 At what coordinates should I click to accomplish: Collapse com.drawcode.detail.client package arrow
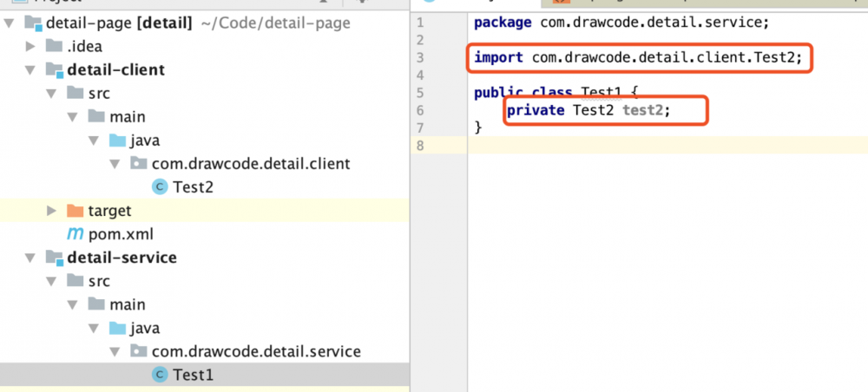tap(115, 164)
